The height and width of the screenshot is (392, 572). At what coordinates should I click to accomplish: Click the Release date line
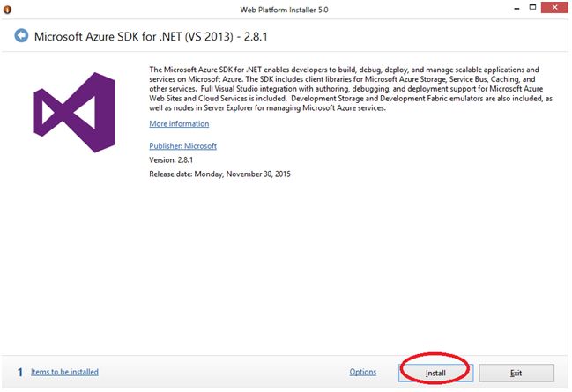[219, 174]
